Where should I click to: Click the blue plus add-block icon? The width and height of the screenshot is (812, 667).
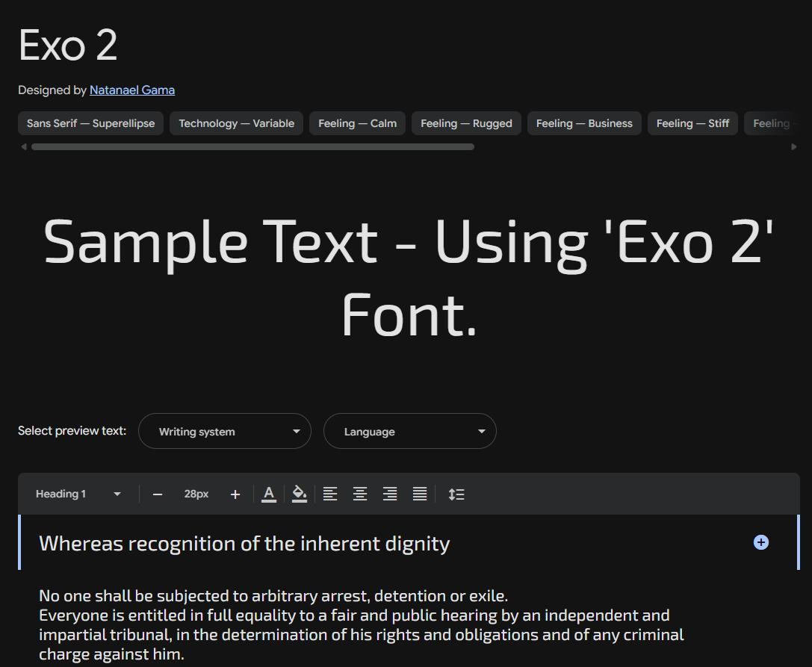point(760,542)
